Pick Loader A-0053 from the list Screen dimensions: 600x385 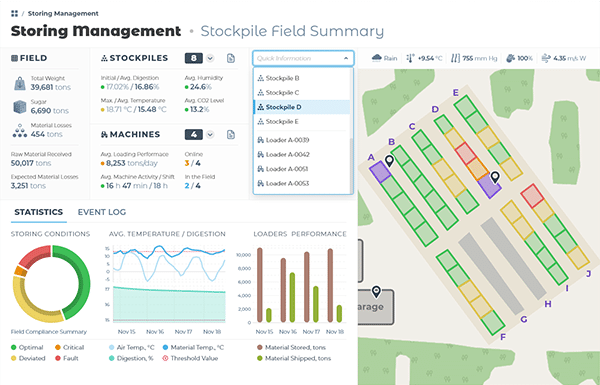pos(302,184)
